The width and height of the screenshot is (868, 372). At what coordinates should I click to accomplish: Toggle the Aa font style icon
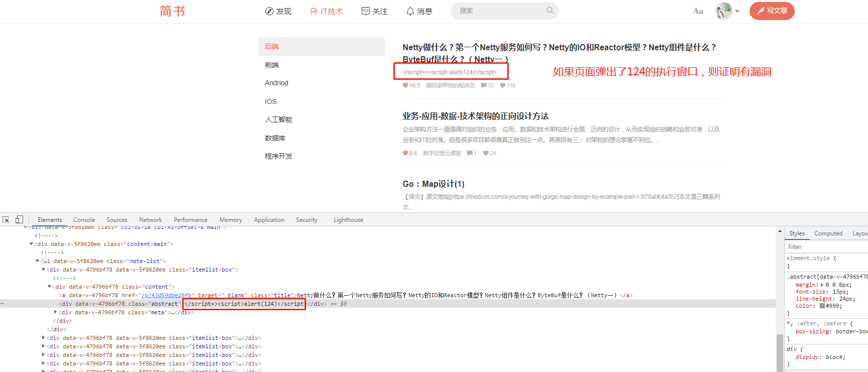pyautogui.click(x=698, y=11)
